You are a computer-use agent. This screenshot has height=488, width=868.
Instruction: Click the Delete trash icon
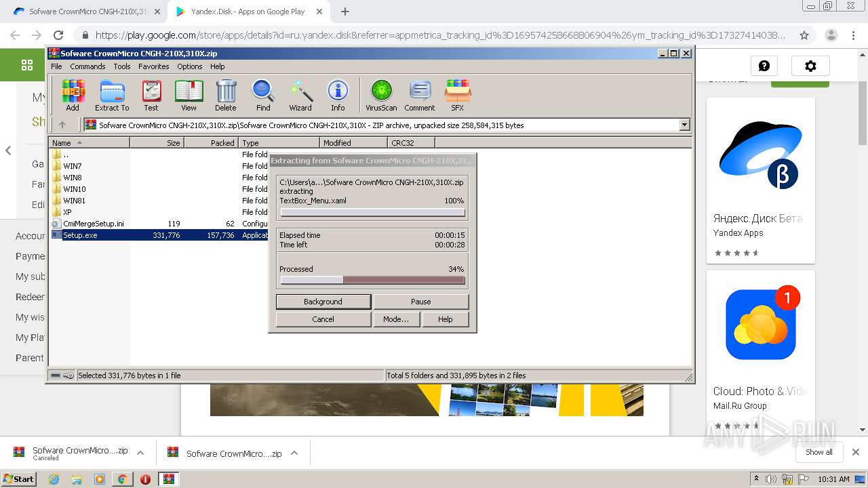[x=226, y=96]
